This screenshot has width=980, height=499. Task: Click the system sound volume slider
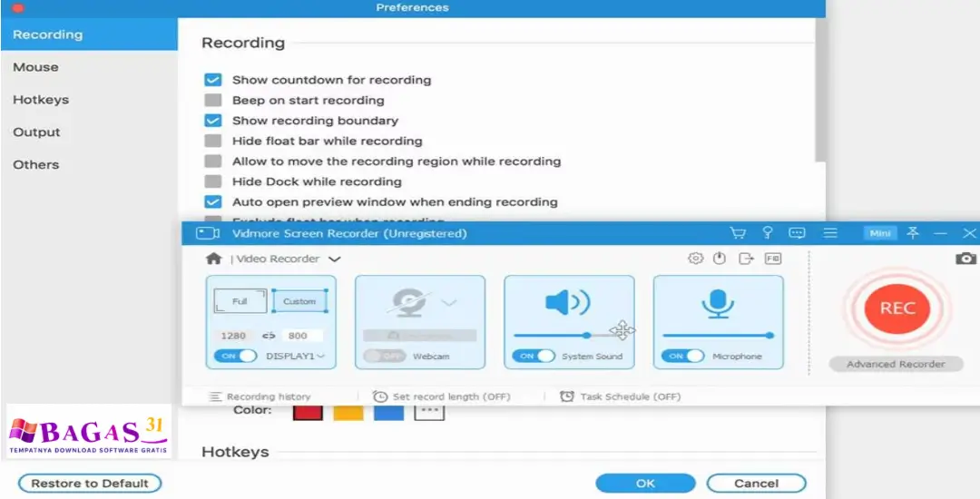[567, 336]
